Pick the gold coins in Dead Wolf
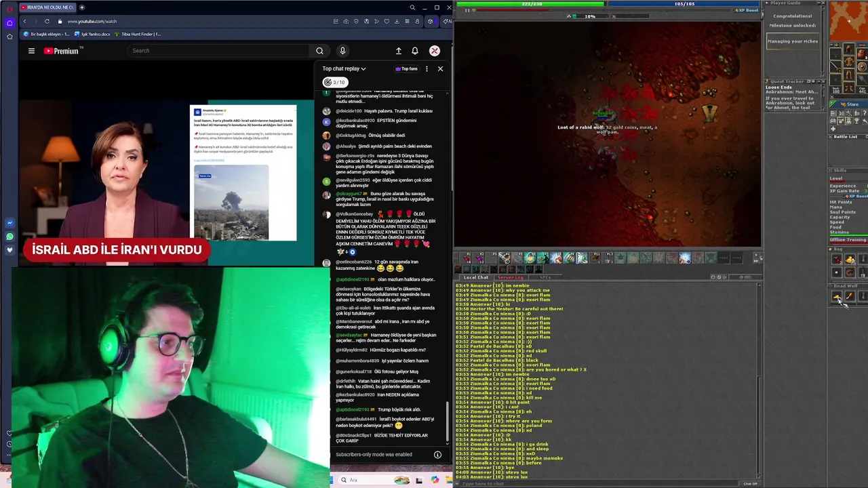868x488 pixels. [x=837, y=297]
